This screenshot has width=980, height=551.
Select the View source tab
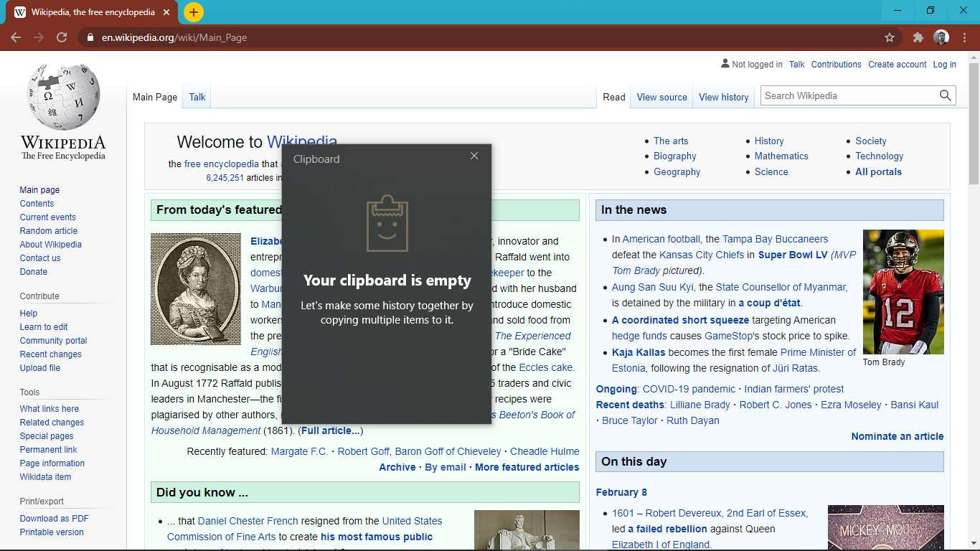(x=661, y=97)
